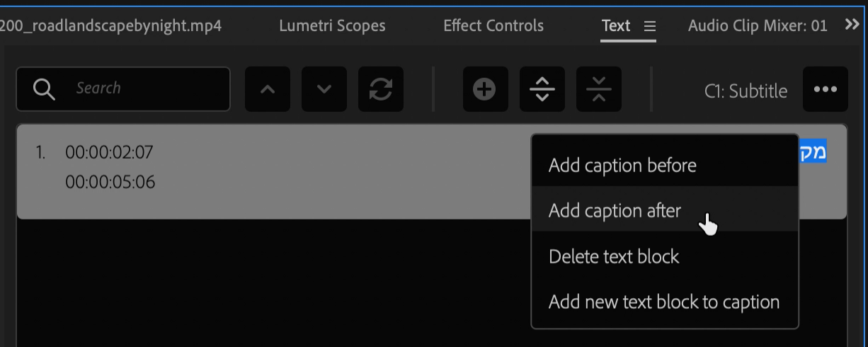Screen dimensions: 868x347
Task: Go to next search result arrow
Action: coord(324,89)
